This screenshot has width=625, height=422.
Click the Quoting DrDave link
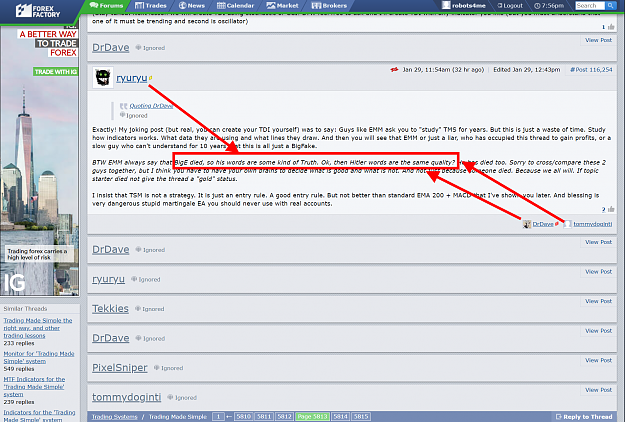(151, 106)
